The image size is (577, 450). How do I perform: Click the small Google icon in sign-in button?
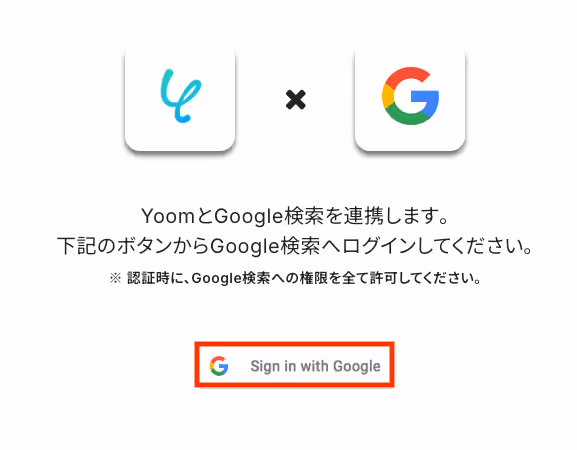click(219, 366)
